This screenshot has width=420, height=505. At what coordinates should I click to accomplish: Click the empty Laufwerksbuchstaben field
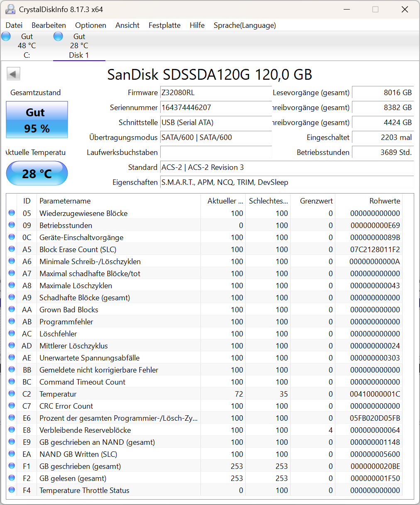point(216,152)
